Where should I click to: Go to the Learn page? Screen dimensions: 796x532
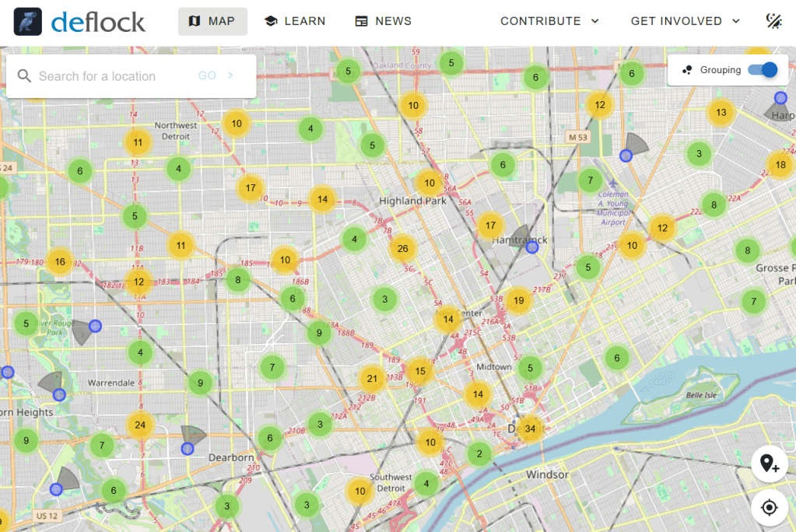pyautogui.click(x=295, y=21)
